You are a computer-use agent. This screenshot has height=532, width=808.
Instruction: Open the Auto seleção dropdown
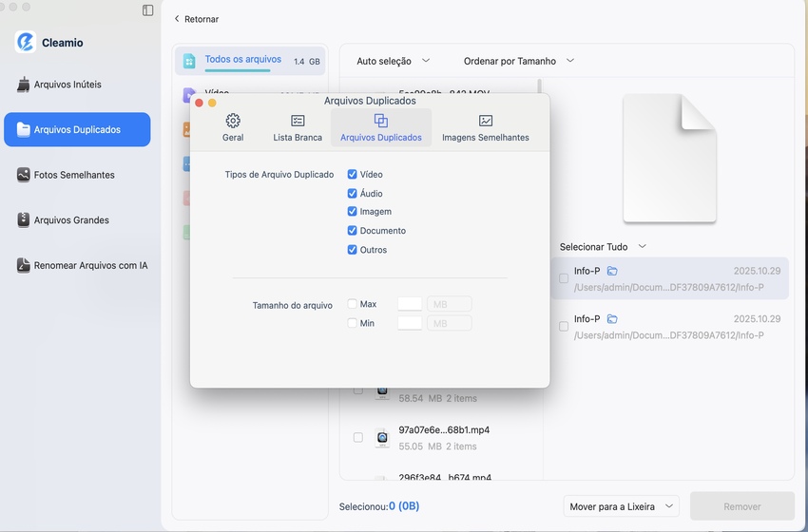coord(394,61)
